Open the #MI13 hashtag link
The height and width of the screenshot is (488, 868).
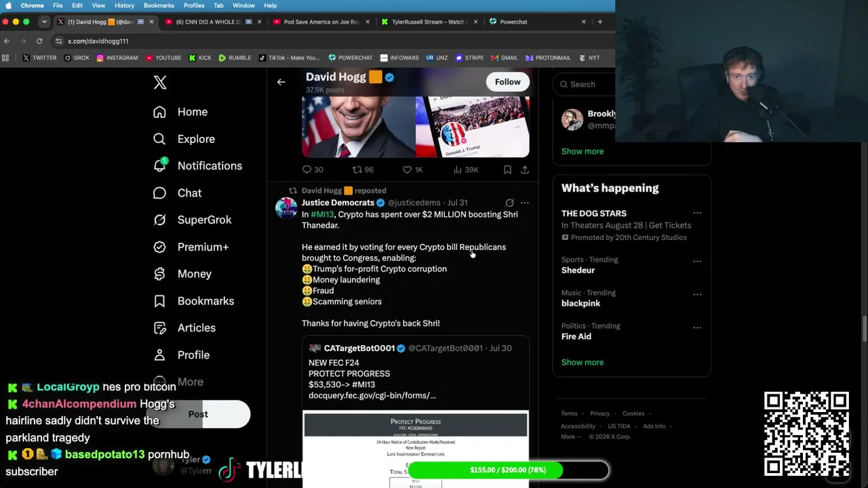point(323,214)
